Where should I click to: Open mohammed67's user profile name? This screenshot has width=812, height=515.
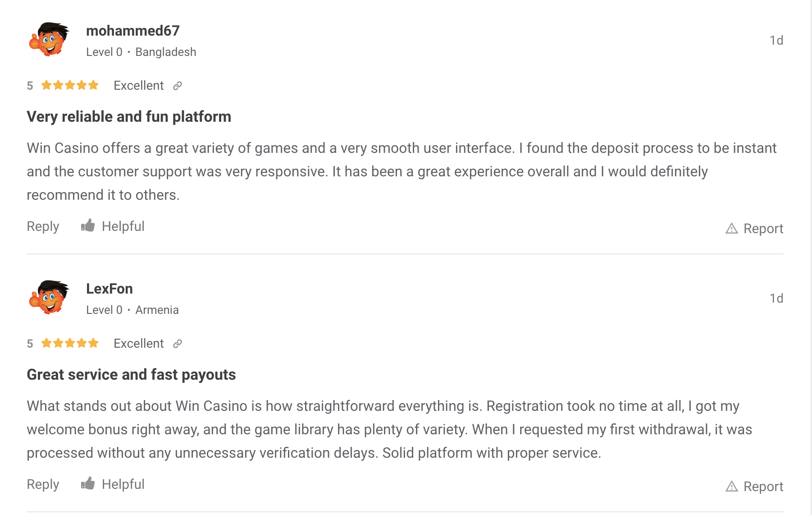click(132, 31)
